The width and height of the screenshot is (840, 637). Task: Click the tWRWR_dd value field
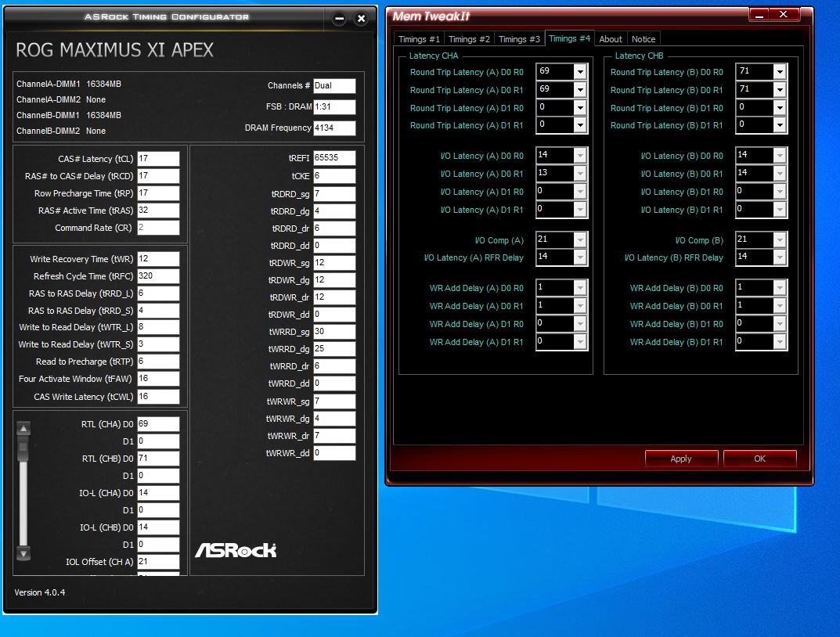pos(334,453)
